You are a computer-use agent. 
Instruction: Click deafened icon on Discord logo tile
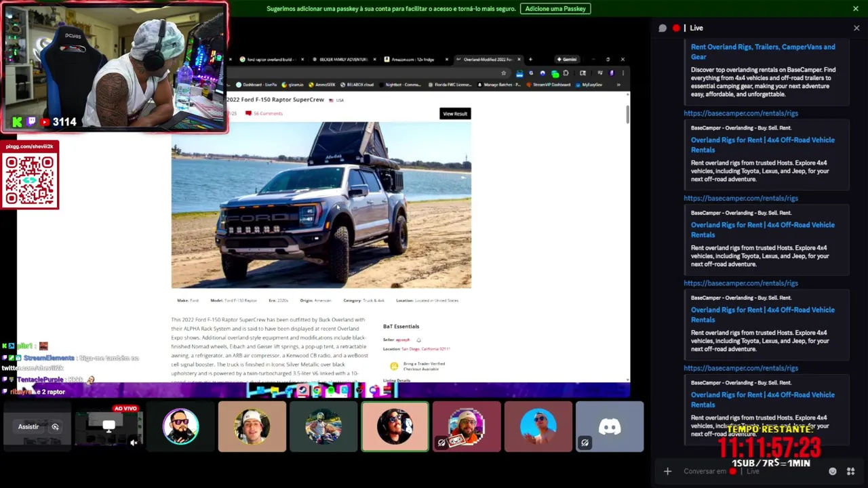pos(585,443)
